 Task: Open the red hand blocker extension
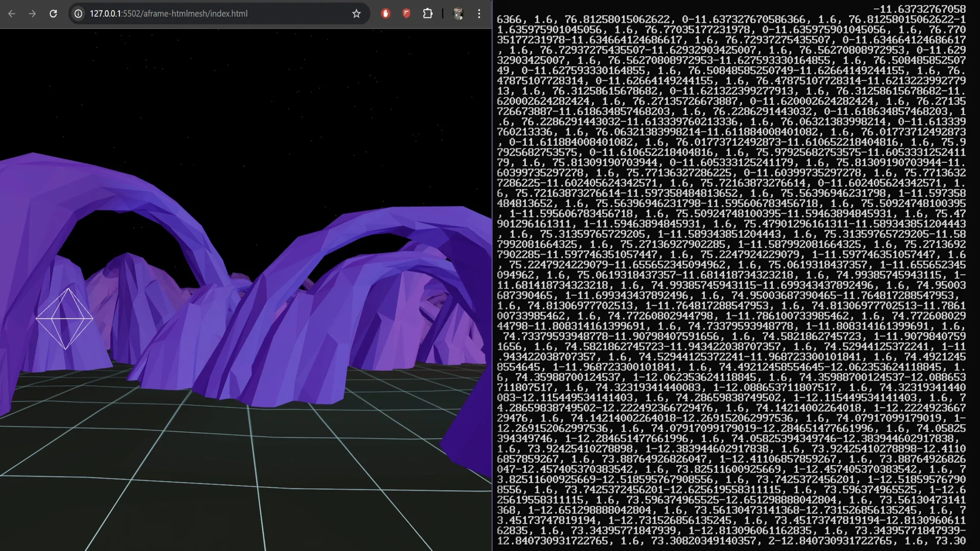click(x=386, y=14)
